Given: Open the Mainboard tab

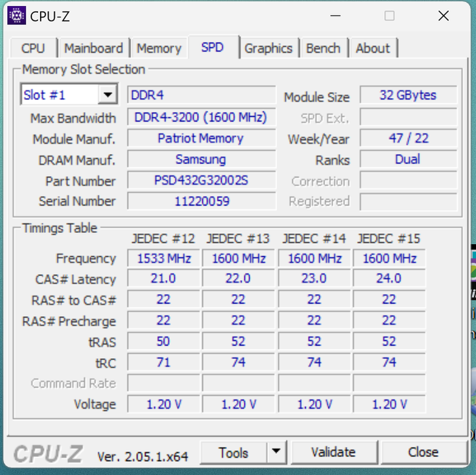Looking at the screenshot, I should click(94, 48).
